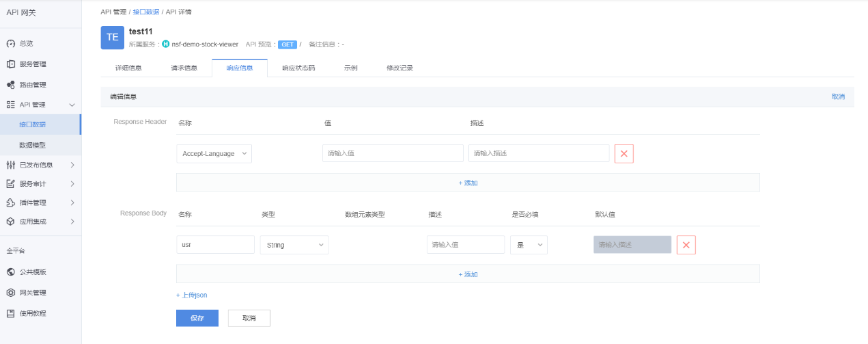
Task: Open 数据模型 in the sidebar
Action: point(32,145)
